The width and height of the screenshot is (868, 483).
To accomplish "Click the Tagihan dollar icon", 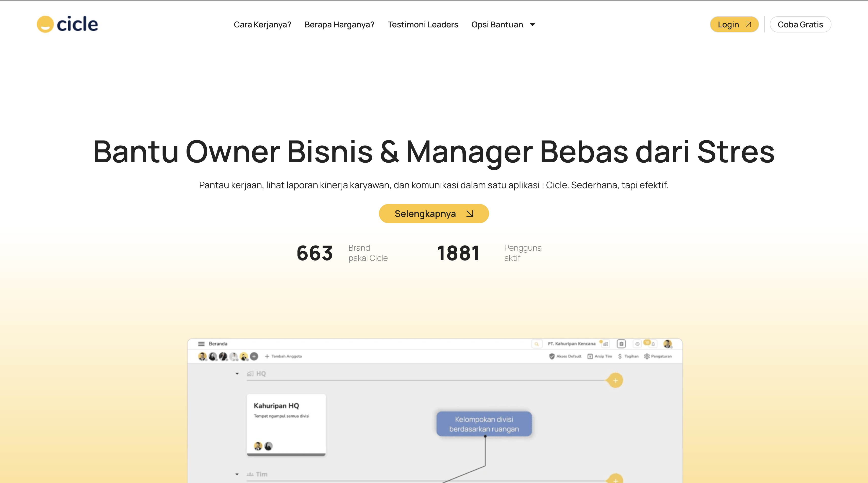I will 620,356.
